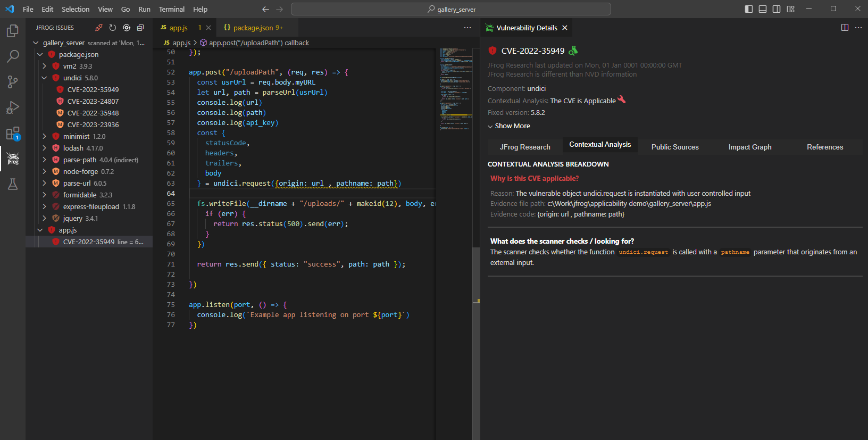Close the app.js editor tab
Screen dimensions: 868x440
208,28
